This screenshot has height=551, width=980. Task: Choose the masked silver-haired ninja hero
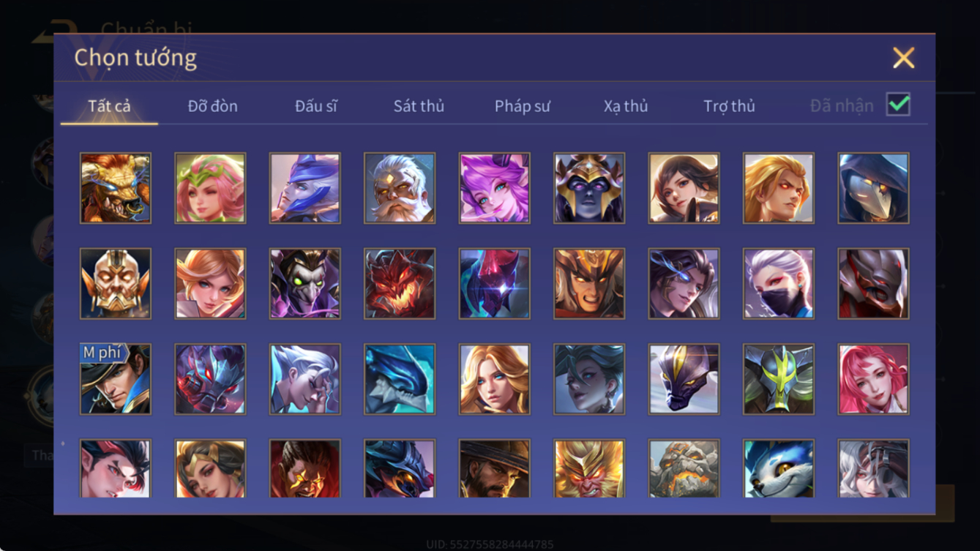pyautogui.click(x=779, y=284)
